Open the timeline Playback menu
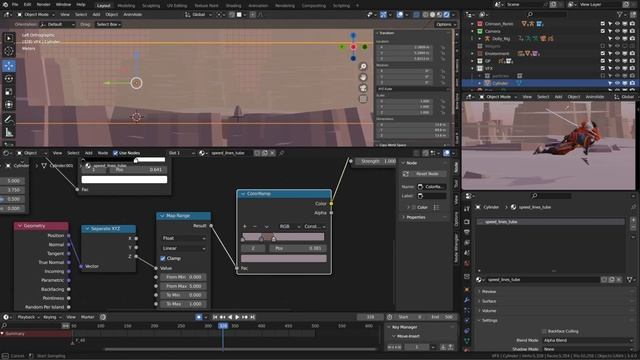640x360 pixels. (x=28, y=317)
